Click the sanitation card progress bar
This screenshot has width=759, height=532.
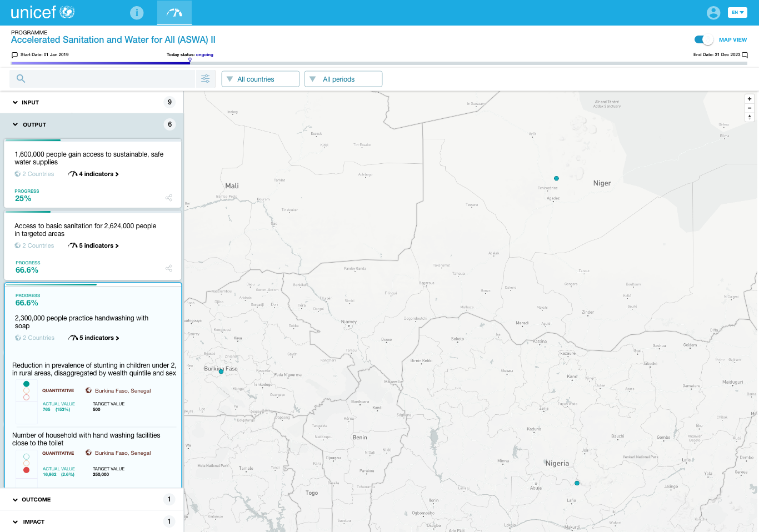click(93, 212)
